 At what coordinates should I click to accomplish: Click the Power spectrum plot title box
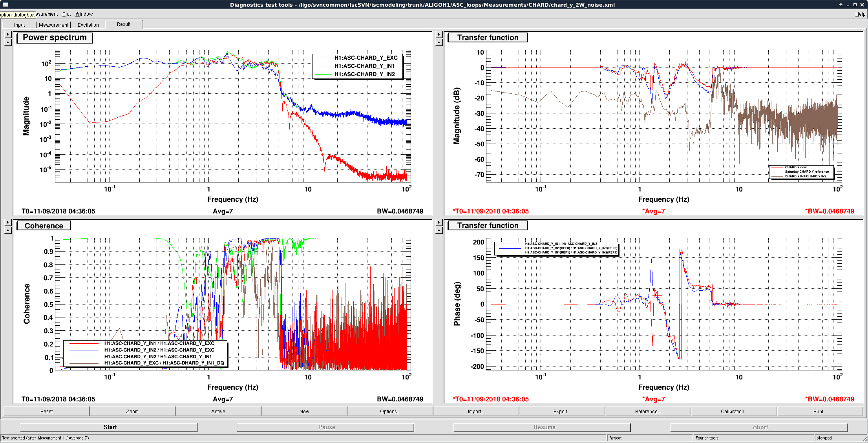pyautogui.click(x=55, y=38)
